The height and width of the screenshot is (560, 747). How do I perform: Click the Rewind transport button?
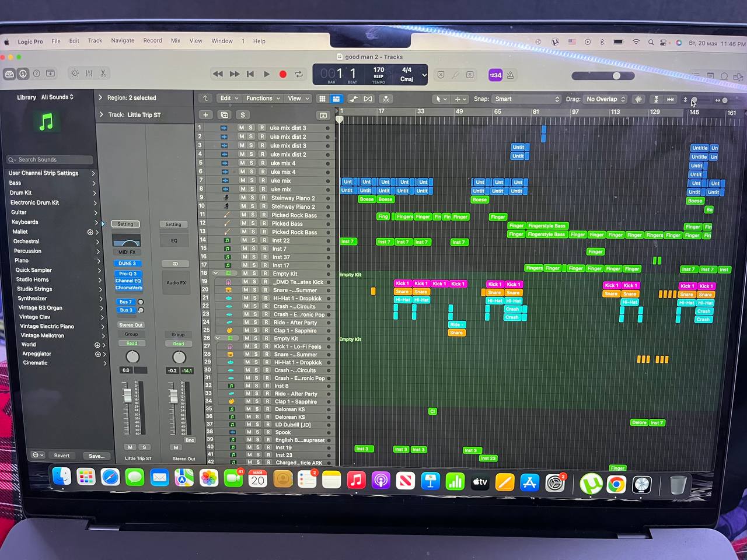(x=218, y=74)
